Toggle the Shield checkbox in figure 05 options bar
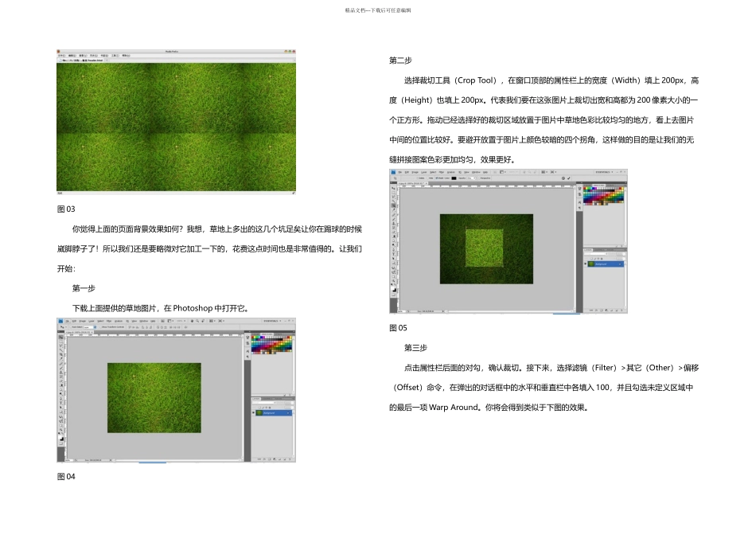Image resolution: width=756 pixels, height=535 pixels. 437,178
